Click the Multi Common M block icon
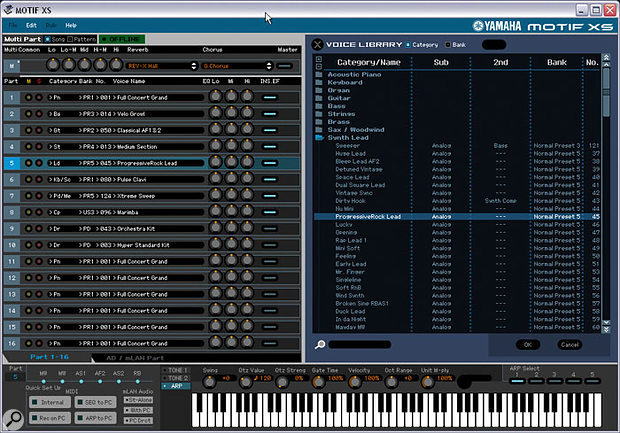Screen dimensions: 620x433 [12, 66]
